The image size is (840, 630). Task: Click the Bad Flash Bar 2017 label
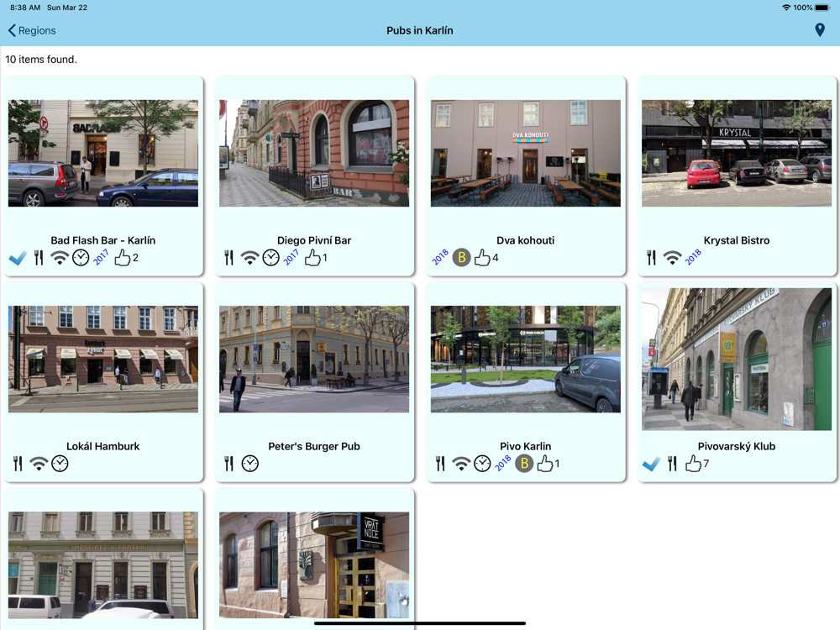click(x=101, y=257)
